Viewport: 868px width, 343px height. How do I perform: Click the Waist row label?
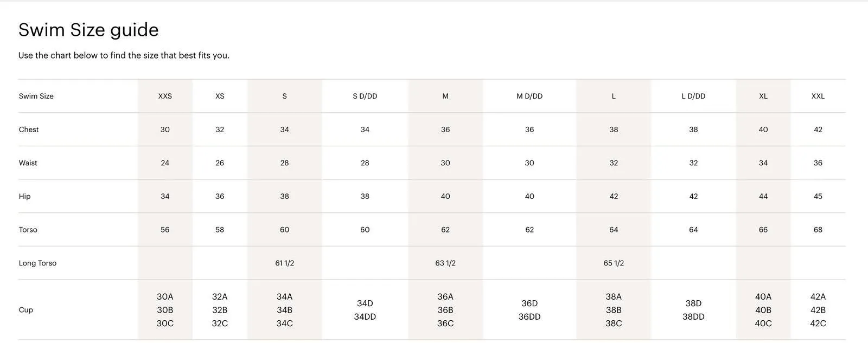click(x=28, y=163)
